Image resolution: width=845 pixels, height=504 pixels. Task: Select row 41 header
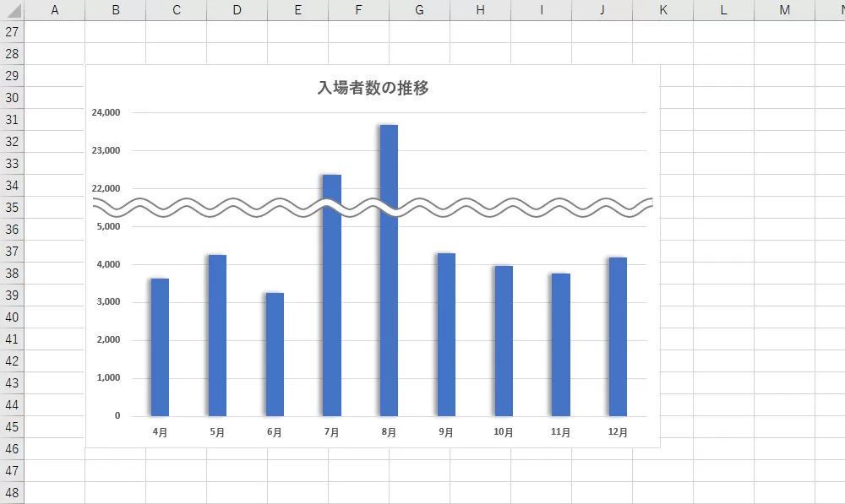pos(12,339)
